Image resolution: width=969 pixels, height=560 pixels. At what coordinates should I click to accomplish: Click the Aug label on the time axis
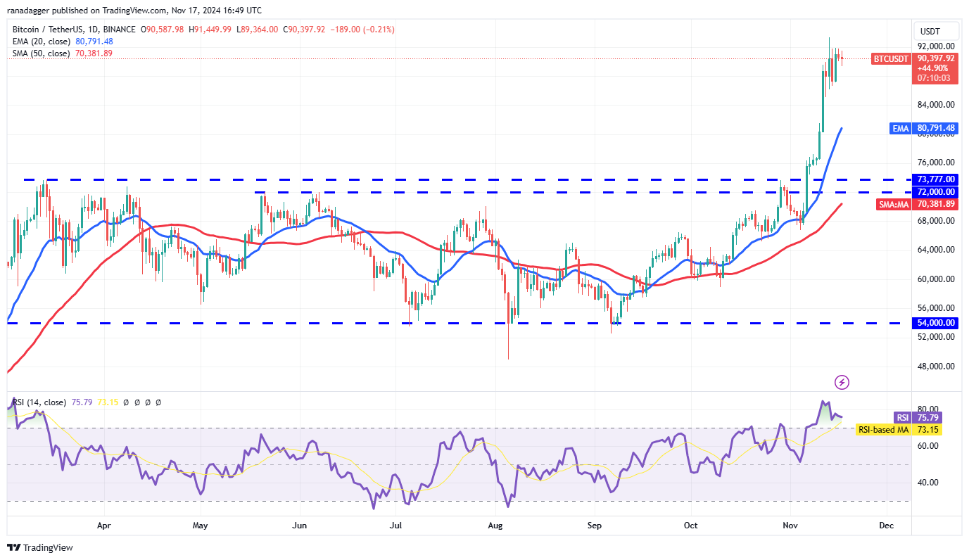click(x=495, y=526)
